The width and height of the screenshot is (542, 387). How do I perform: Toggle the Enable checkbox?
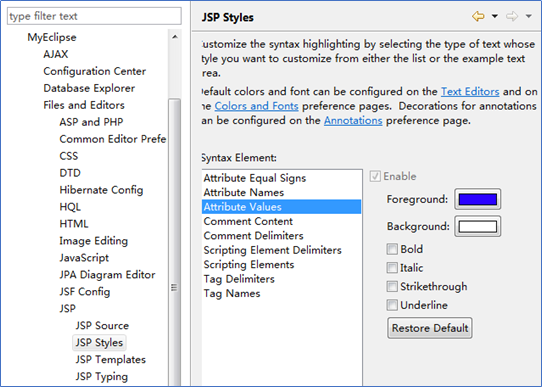[375, 176]
